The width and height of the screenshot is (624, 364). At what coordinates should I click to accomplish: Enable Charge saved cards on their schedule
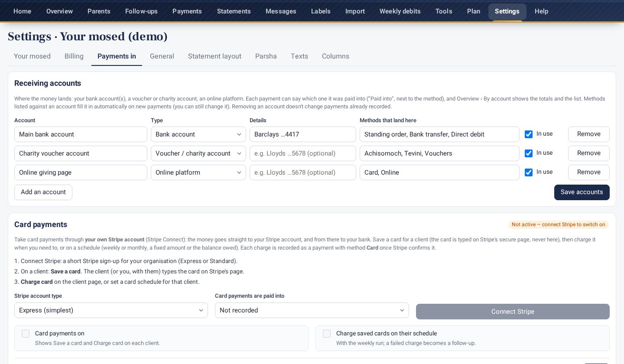click(327, 334)
